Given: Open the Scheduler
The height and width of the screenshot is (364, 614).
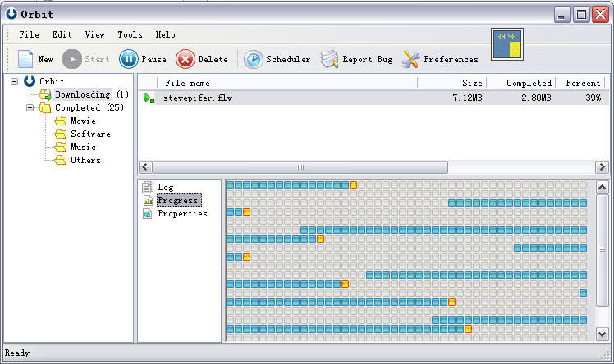Looking at the screenshot, I should (x=254, y=59).
